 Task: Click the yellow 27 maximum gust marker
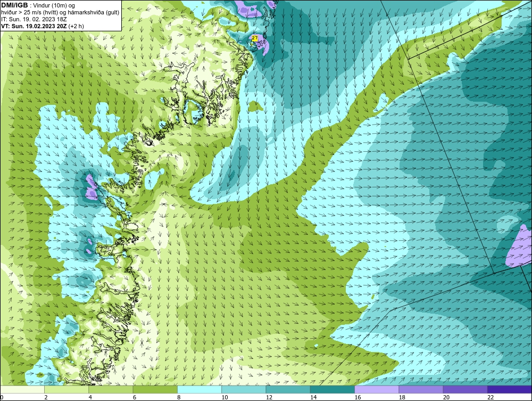coord(255,38)
